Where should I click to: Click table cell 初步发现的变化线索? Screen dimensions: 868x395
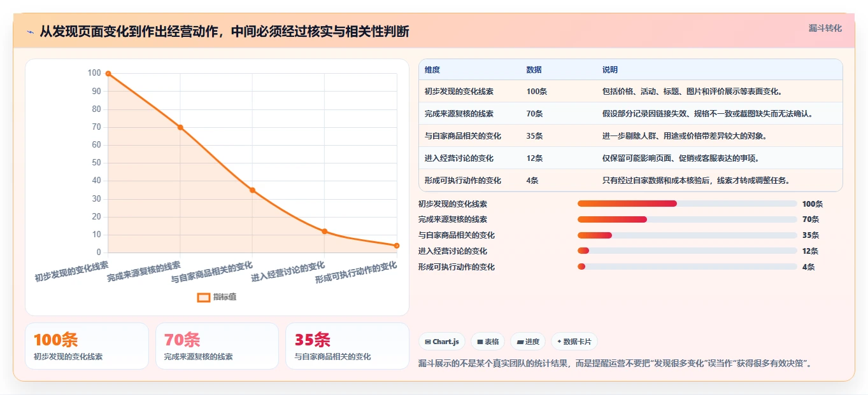point(459,92)
